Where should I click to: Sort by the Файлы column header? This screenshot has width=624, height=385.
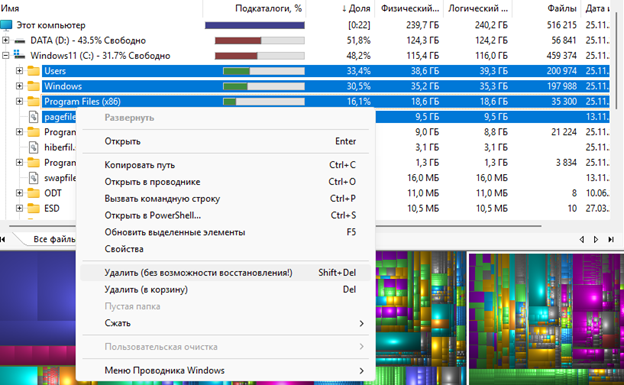pos(546,8)
